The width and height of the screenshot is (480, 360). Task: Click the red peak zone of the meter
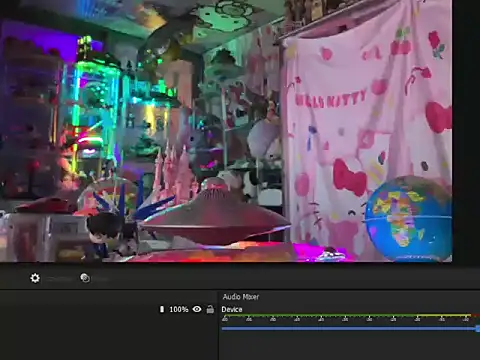tap(476, 315)
